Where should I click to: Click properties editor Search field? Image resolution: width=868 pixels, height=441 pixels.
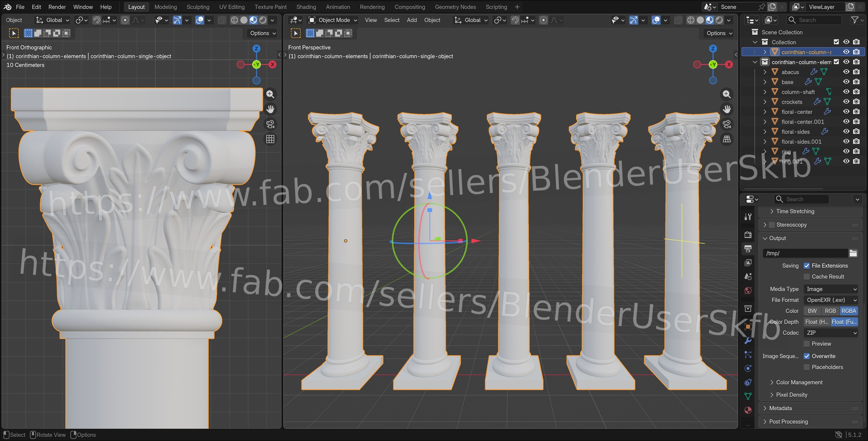click(x=801, y=199)
